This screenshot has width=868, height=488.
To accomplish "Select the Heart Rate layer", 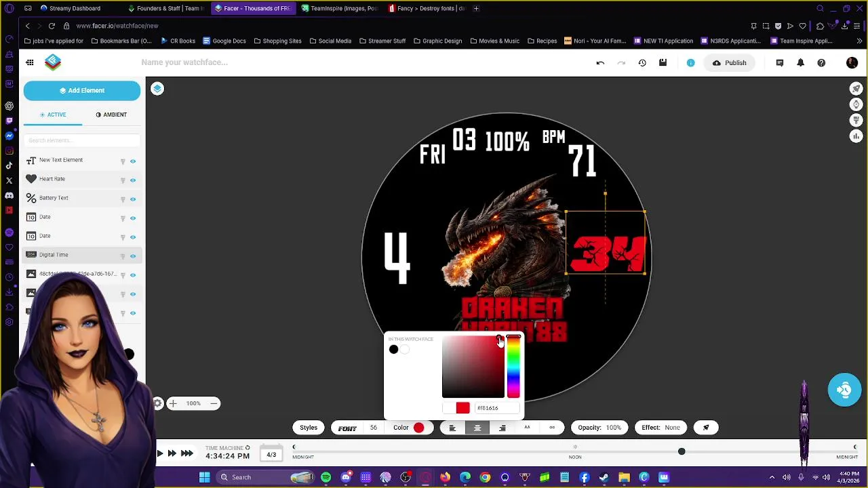I will click(81, 179).
